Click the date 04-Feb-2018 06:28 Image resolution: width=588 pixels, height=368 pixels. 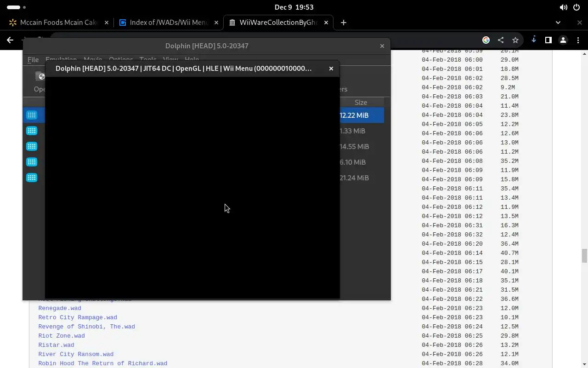click(x=452, y=363)
